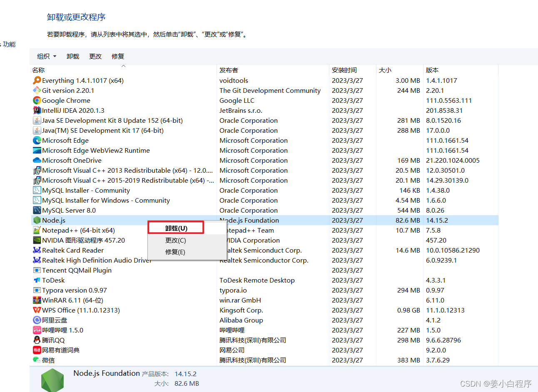
Task: Click the Tencent QQMail Plugin icon
Action: (x=37, y=270)
